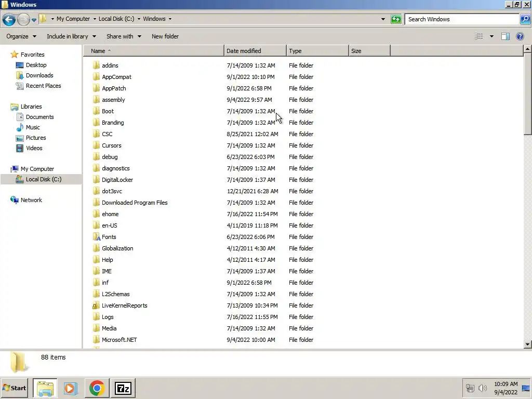The width and height of the screenshot is (532, 399).
Task: Click the volume speaker tray icon
Action: (x=483, y=388)
